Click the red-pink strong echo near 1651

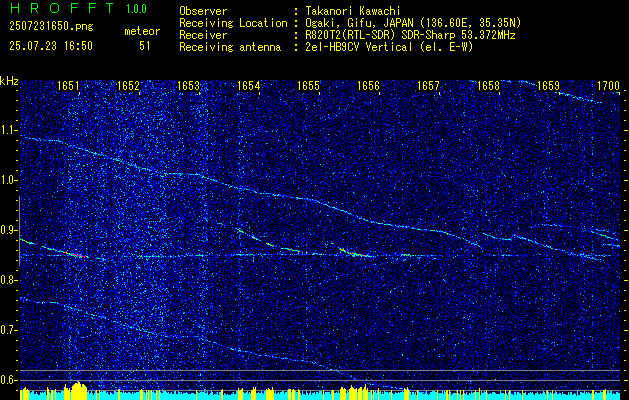[x=77, y=254]
